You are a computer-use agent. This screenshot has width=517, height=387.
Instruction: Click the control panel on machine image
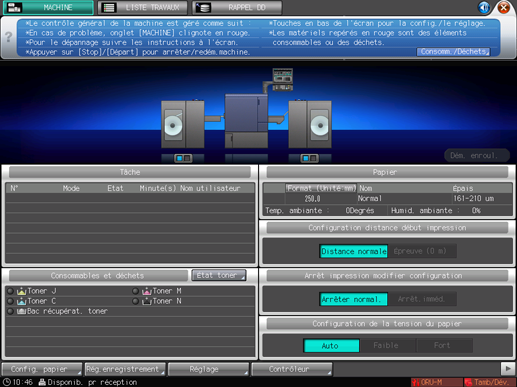click(283, 79)
